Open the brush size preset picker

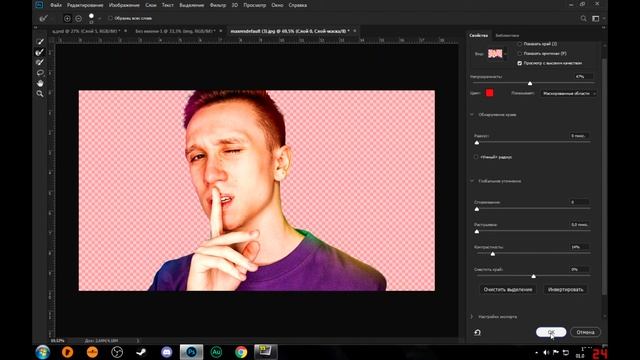tap(100, 18)
